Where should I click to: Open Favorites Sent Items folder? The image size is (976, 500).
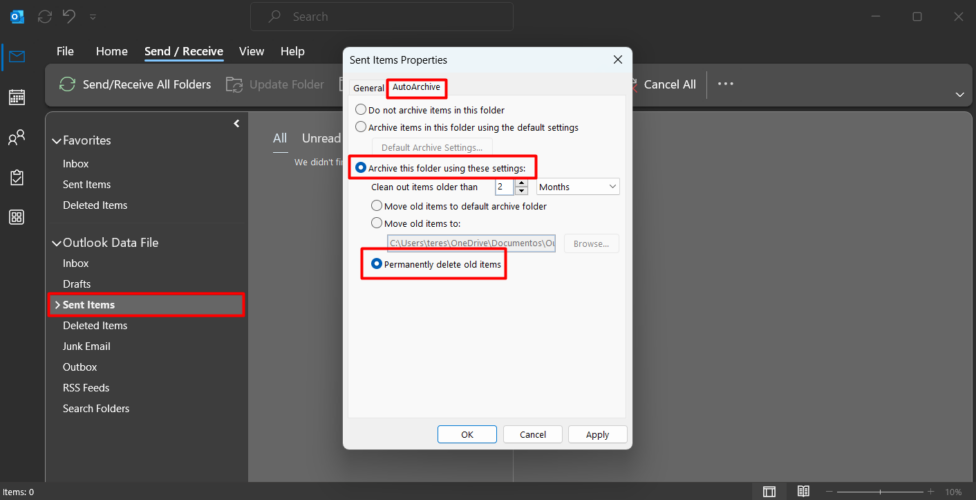[x=87, y=184]
